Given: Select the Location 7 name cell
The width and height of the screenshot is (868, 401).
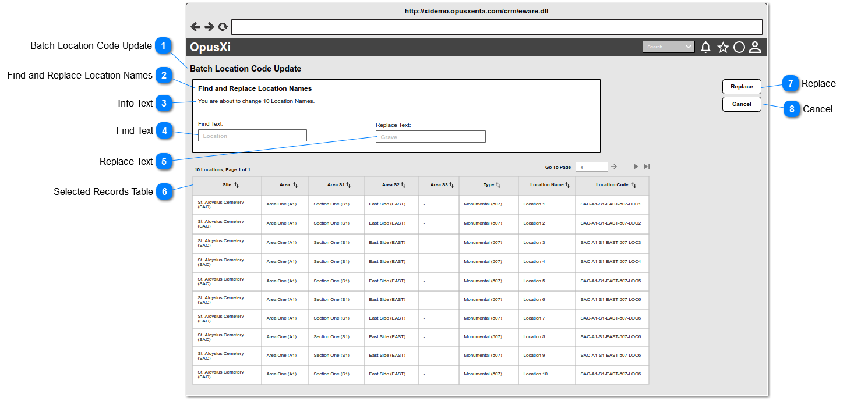Looking at the screenshot, I should point(547,318).
